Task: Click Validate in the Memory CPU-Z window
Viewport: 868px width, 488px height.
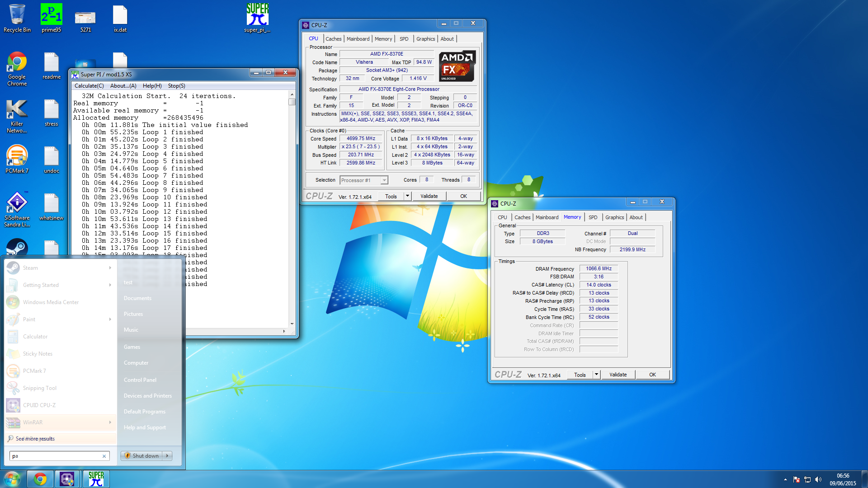Action: tap(618, 375)
